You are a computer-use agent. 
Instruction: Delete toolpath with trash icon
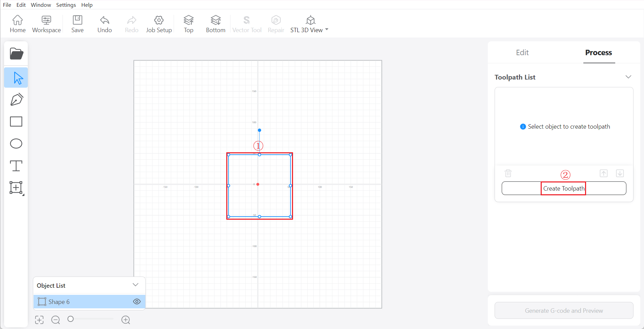(x=508, y=173)
